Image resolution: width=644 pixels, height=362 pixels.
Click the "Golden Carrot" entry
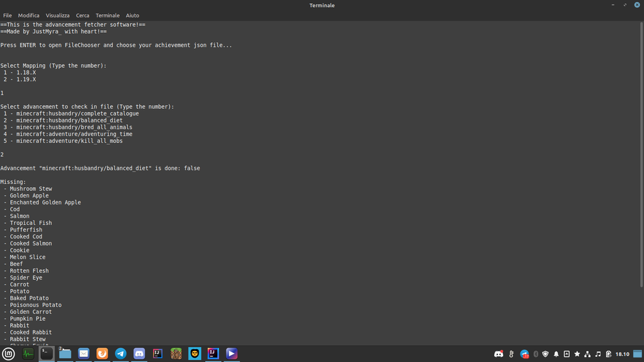pos(31,312)
